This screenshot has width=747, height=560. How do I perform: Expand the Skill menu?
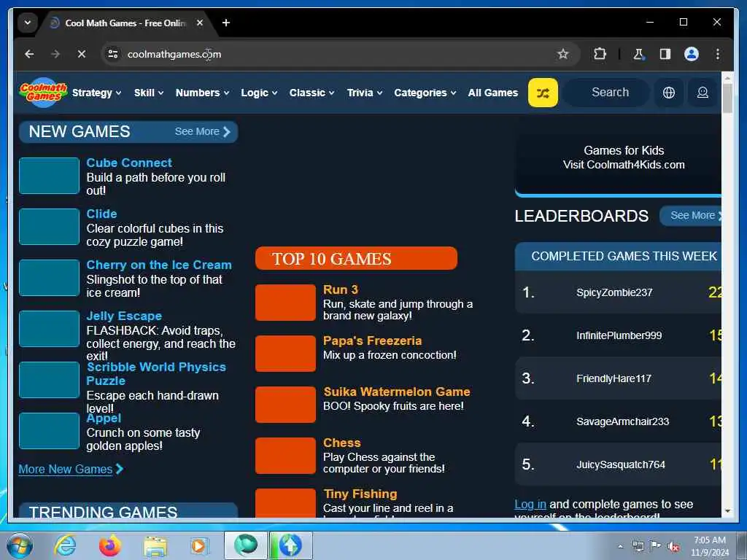tap(149, 93)
